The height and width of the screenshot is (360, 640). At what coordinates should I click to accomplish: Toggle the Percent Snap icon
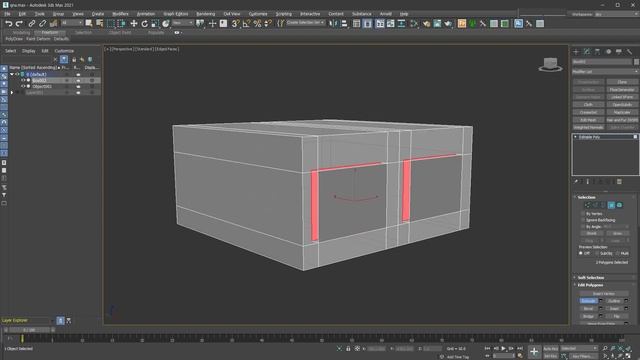pyautogui.click(x=257, y=24)
